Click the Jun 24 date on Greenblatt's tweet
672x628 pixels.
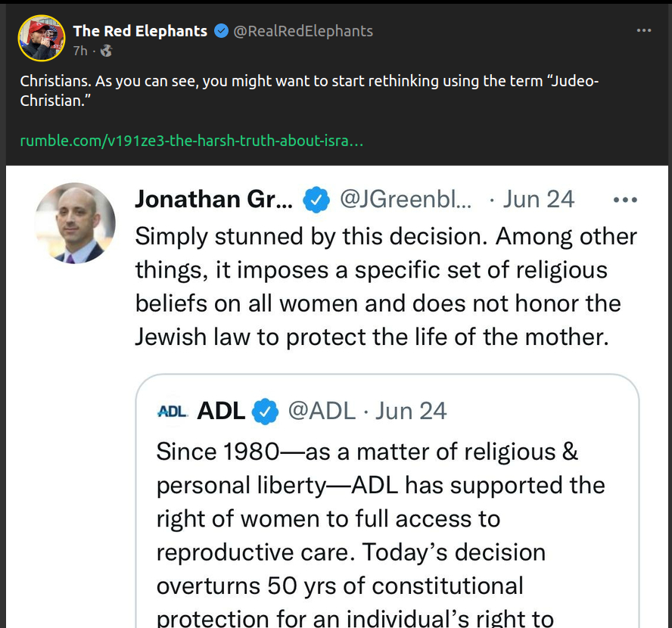pos(538,199)
